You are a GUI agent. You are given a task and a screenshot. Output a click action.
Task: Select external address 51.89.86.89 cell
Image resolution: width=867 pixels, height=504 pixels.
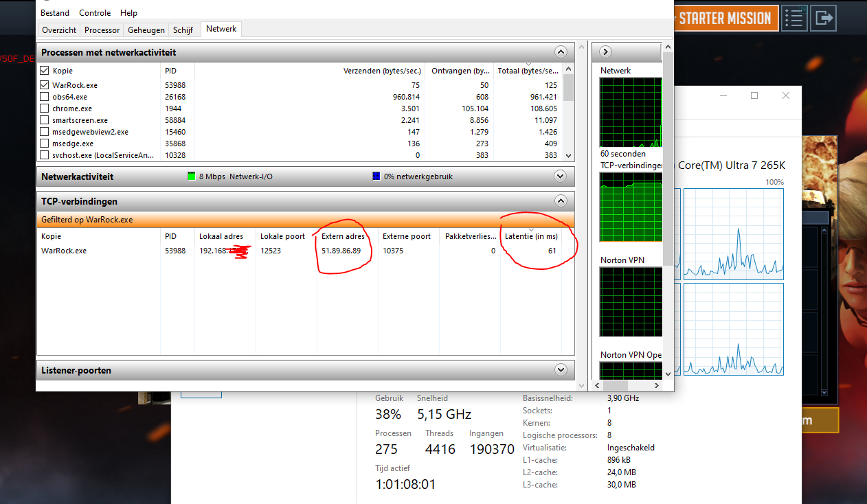[341, 251]
